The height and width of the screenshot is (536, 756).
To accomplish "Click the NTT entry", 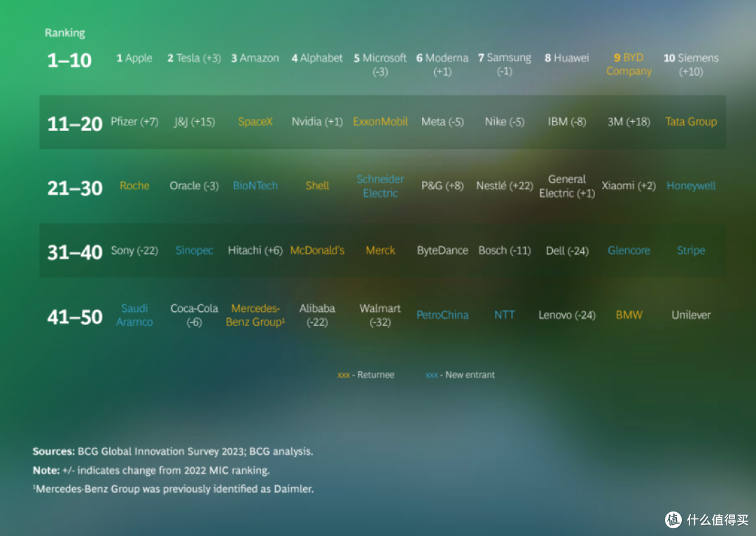I will tap(504, 315).
